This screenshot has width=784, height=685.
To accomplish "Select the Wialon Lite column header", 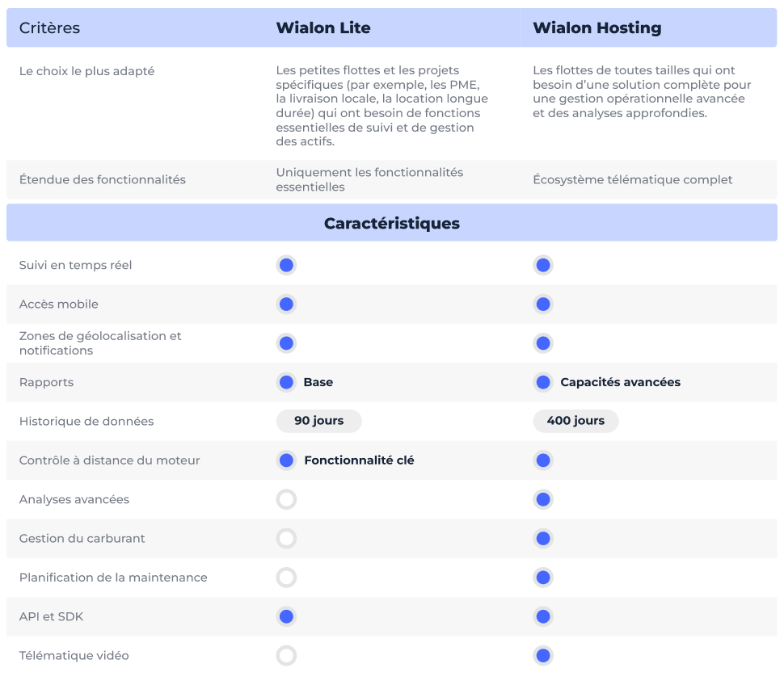I will pos(323,28).
